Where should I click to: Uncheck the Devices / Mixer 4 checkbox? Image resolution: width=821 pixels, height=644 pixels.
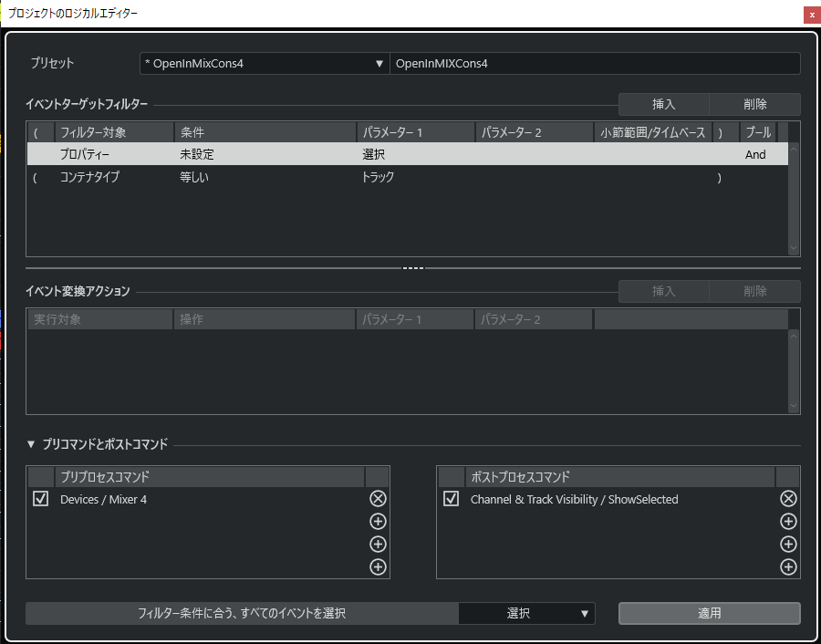pyautogui.click(x=40, y=499)
